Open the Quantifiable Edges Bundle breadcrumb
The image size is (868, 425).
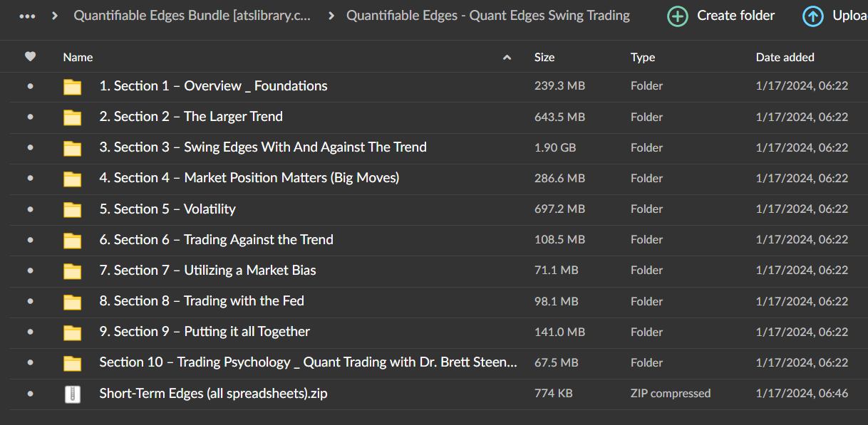(x=192, y=16)
